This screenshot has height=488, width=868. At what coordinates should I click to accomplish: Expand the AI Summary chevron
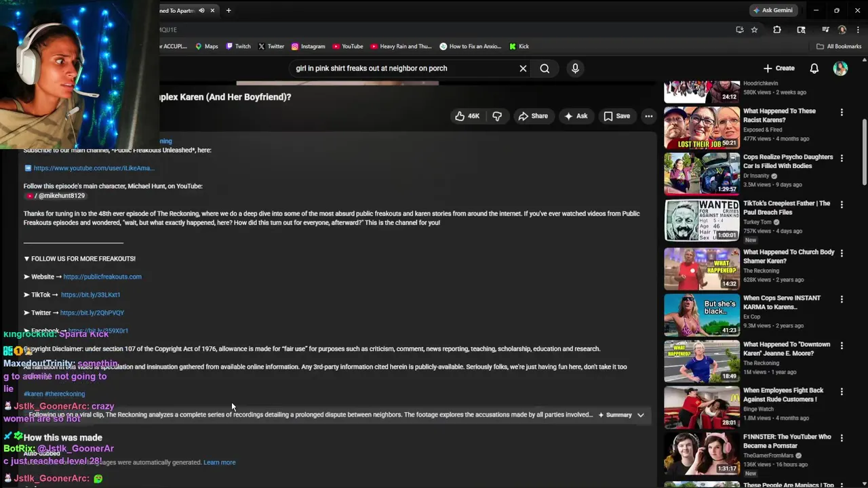(x=640, y=415)
